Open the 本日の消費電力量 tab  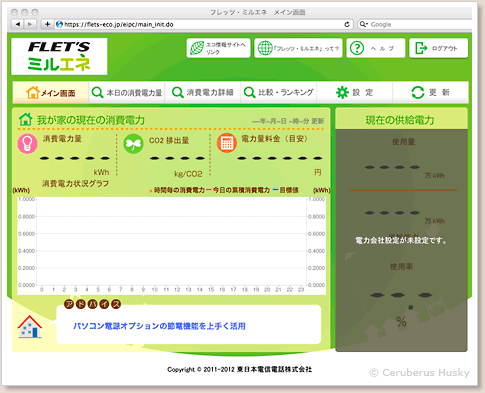tap(127, 92)
